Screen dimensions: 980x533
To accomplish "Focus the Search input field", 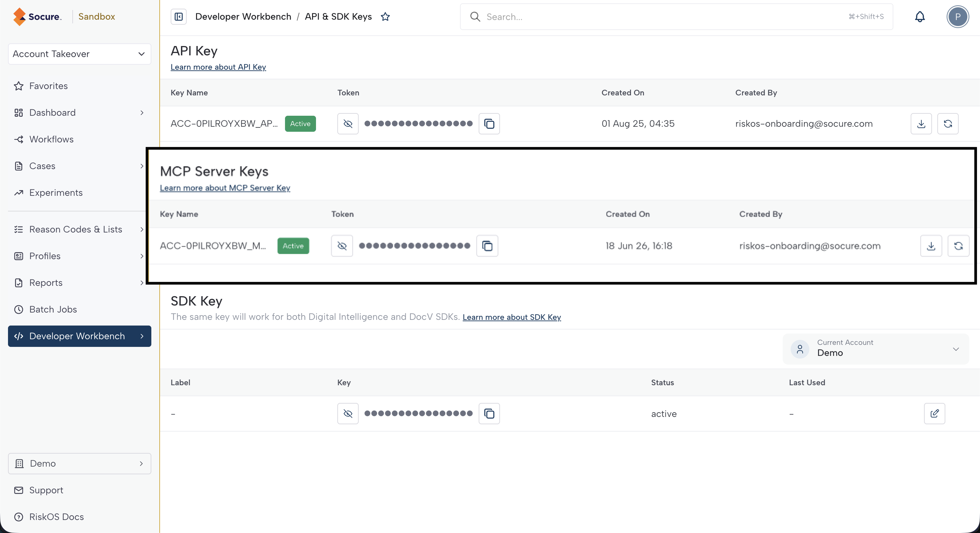I will (x=676, y=16).
